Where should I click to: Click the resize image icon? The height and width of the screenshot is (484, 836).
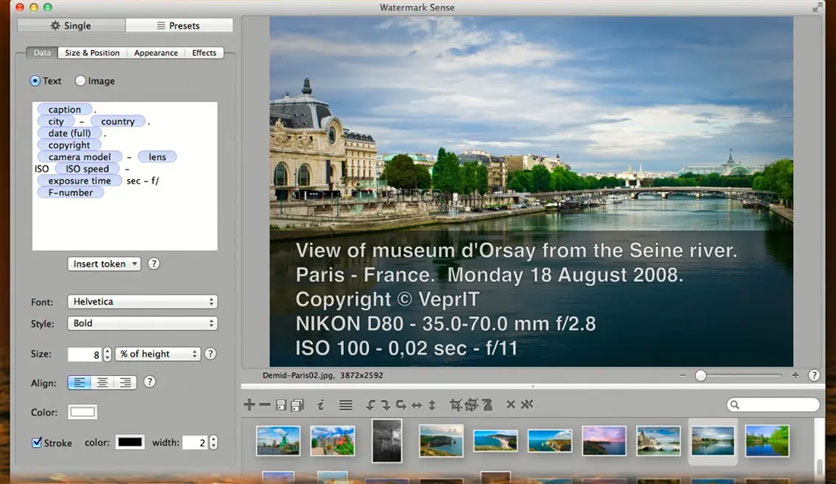pyautogui.click(x=487, y=405)
